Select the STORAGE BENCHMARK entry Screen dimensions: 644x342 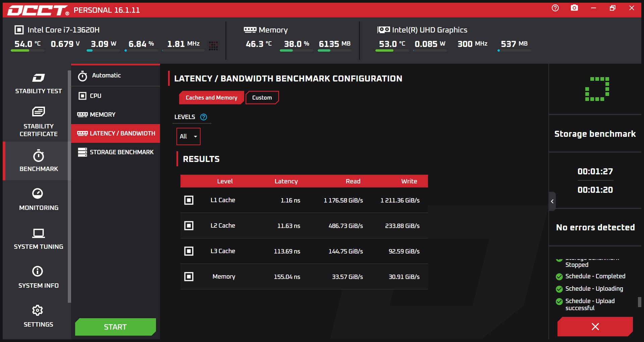pos(115,152)
